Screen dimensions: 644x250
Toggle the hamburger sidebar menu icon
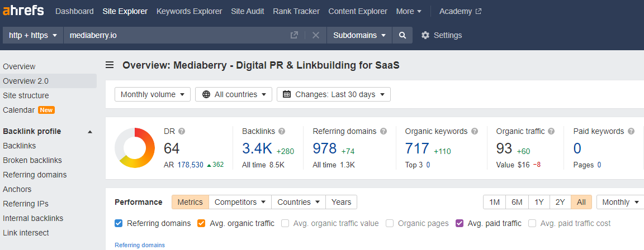pos(110,65)
